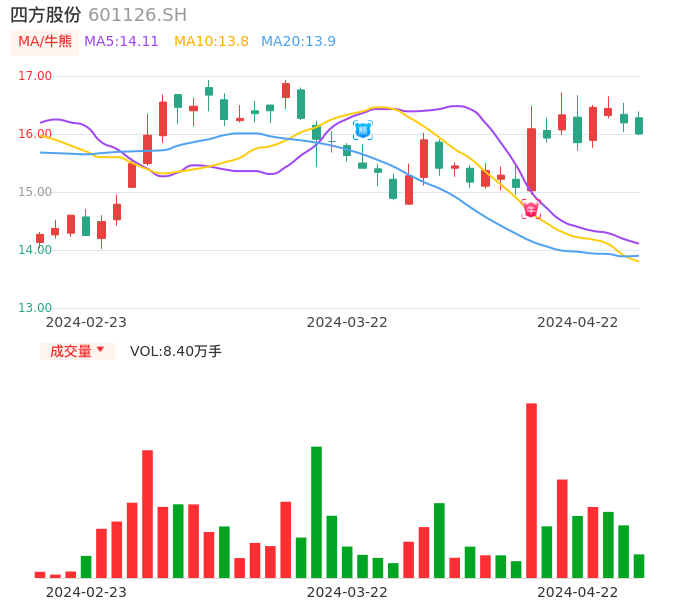Select the MA/牛熊 indicator tab
Image resolution: width=686 pixels, height=606 pixels.
[x=44, y=42]
